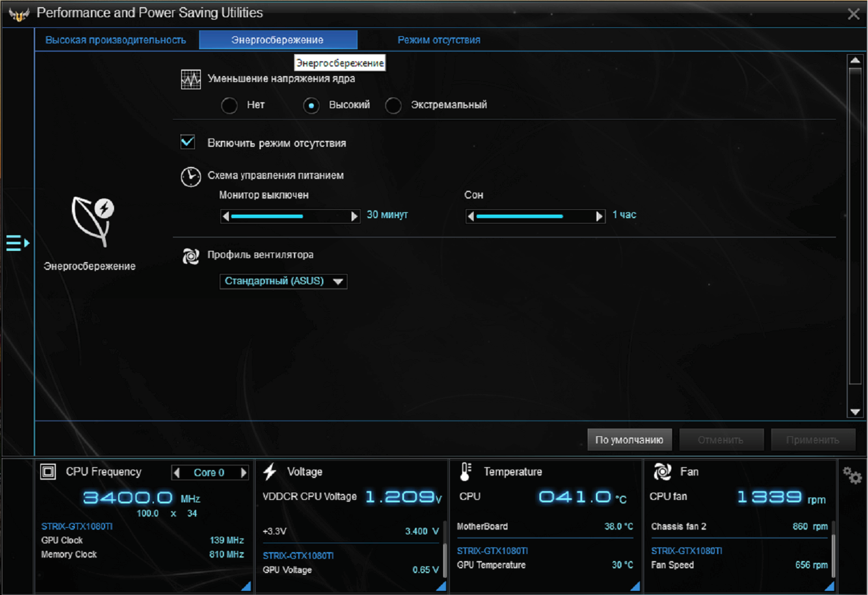Click the 1.209 V CPU voltage value
Image resolution: width=868 pixels, height=595 pixels.
pos(403,497)
